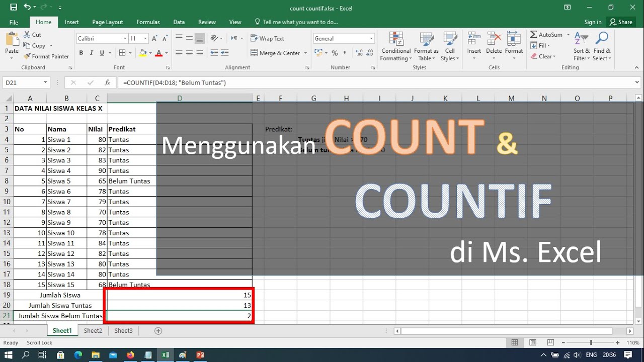Switch to the Insert ribbon tab

(x=71, y=22)
